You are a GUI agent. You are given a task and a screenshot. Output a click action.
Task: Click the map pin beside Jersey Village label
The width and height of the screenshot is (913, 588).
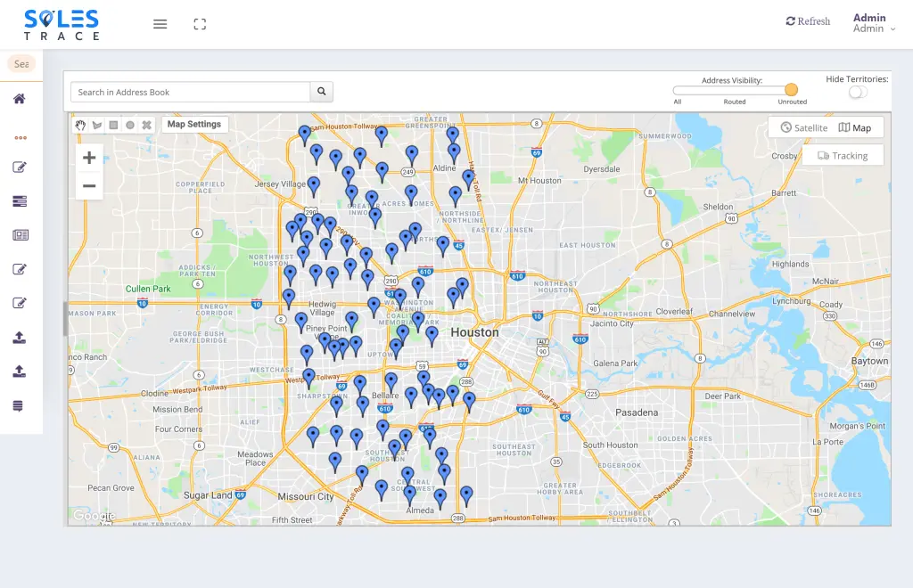(313, 186)
